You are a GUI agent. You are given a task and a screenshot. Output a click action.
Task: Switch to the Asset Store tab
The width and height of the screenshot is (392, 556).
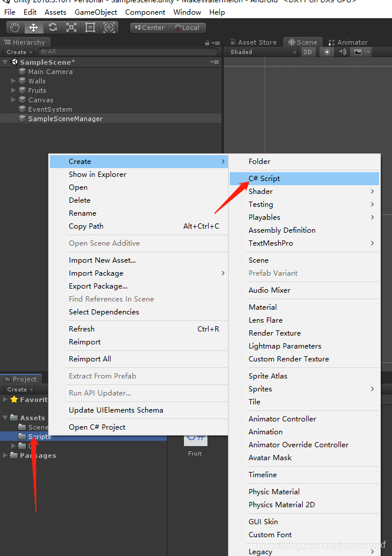click(253, 42)
